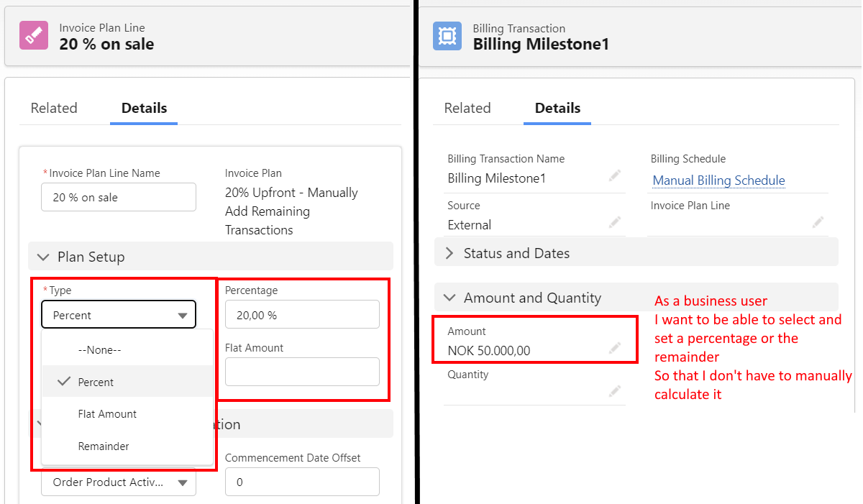Edit the Billing Transaction Name field pencil icon
The width and height of the screenshot is (863, 504).
pos(615,175)
